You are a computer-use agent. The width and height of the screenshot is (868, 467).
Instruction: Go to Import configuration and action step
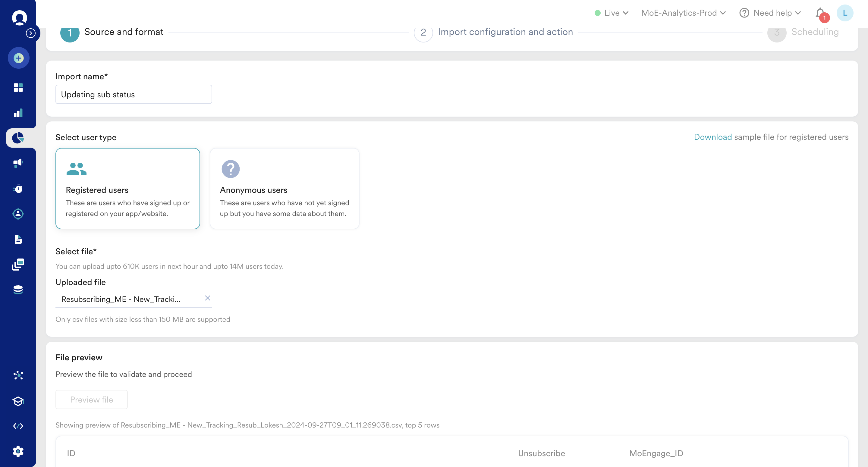[x=505, y=32]
